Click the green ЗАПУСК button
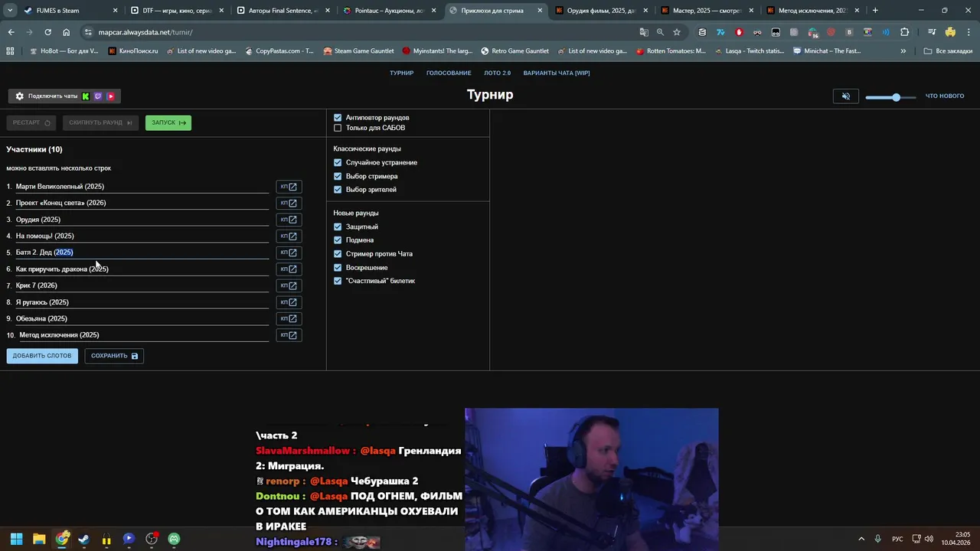The height and width of the screenshot is (551, 980). [168, 122]
